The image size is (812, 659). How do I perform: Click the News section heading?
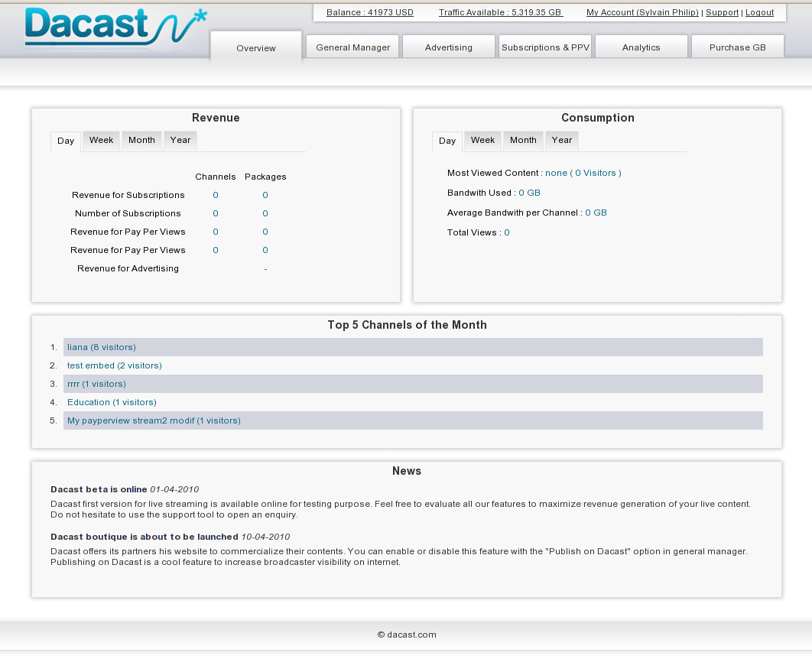coord(407,471)
